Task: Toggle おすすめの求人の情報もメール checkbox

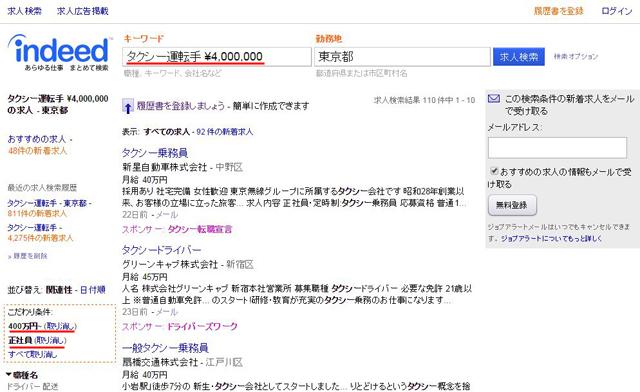Action: pyautogui.click(x=494, y=171)
